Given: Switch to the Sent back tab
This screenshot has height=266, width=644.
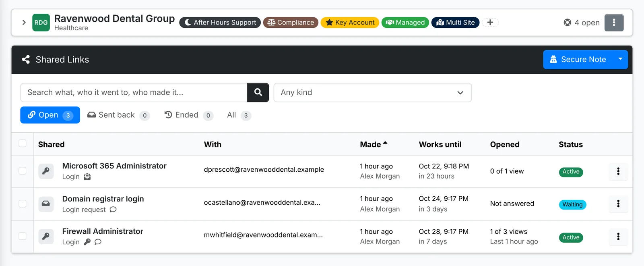Looking at the screenshot, I should (x=118, y=115).
